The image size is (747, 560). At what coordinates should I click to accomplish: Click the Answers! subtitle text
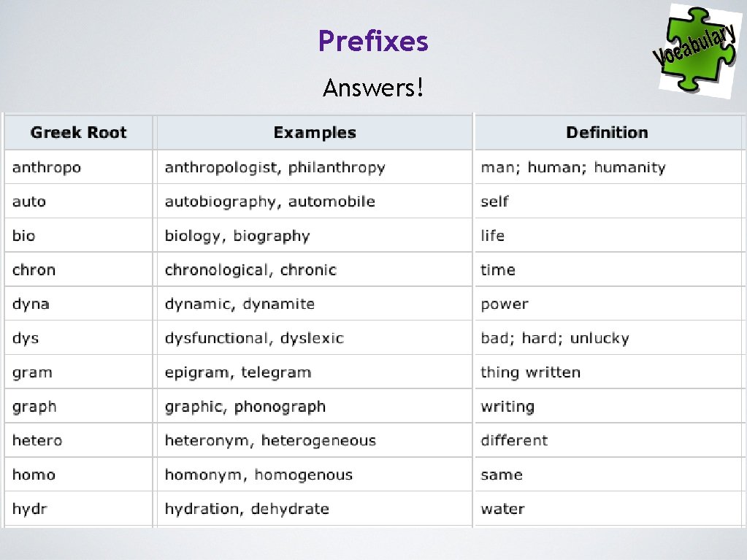(373, 88)
